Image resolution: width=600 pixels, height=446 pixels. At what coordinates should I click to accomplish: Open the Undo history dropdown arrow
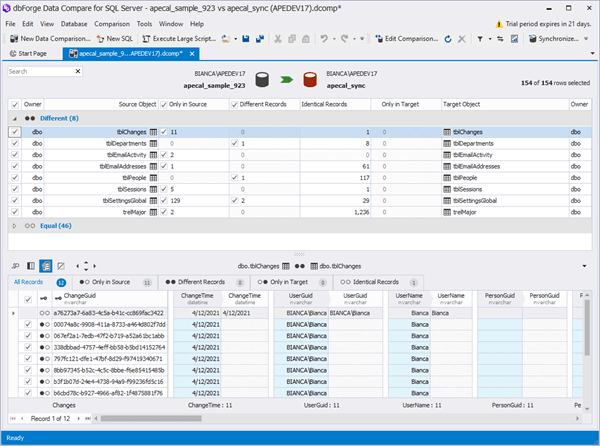point(334,39)
